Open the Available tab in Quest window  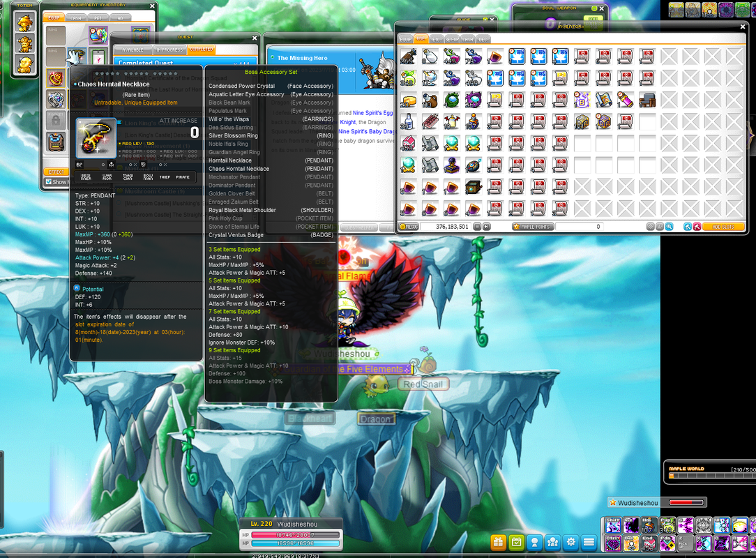tap(133, 50)
